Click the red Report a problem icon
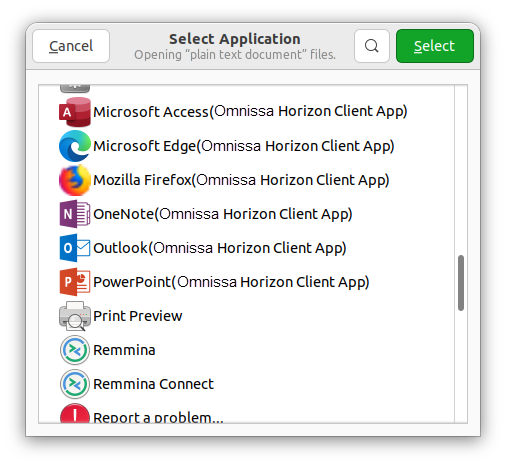The width and height of the screenshot is (506, 465). point(75,414)
